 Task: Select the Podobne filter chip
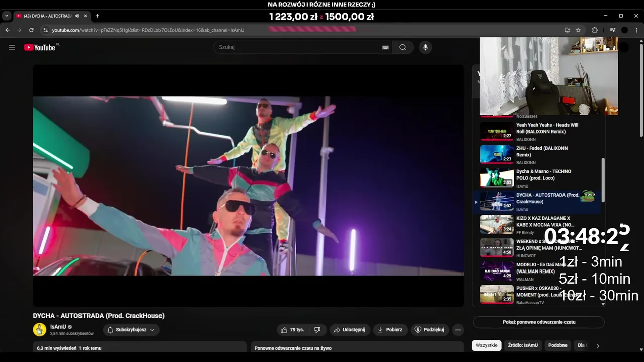[x=557, y=345]
